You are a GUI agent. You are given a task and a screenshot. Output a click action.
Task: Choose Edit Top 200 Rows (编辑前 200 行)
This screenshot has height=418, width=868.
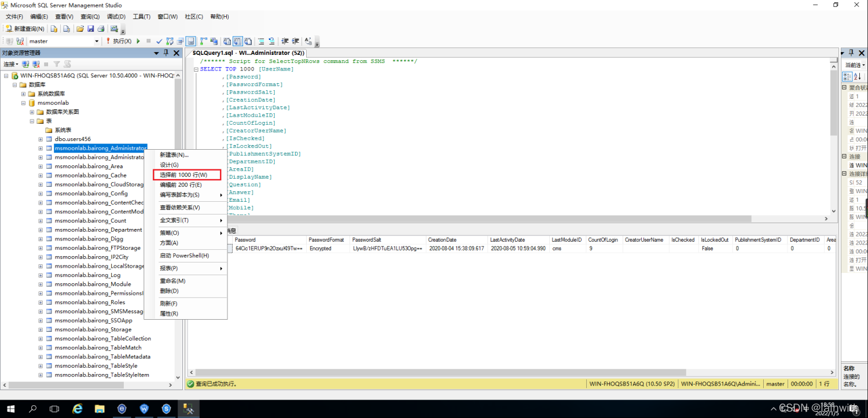pyautogui.click(x=185, y=185)
